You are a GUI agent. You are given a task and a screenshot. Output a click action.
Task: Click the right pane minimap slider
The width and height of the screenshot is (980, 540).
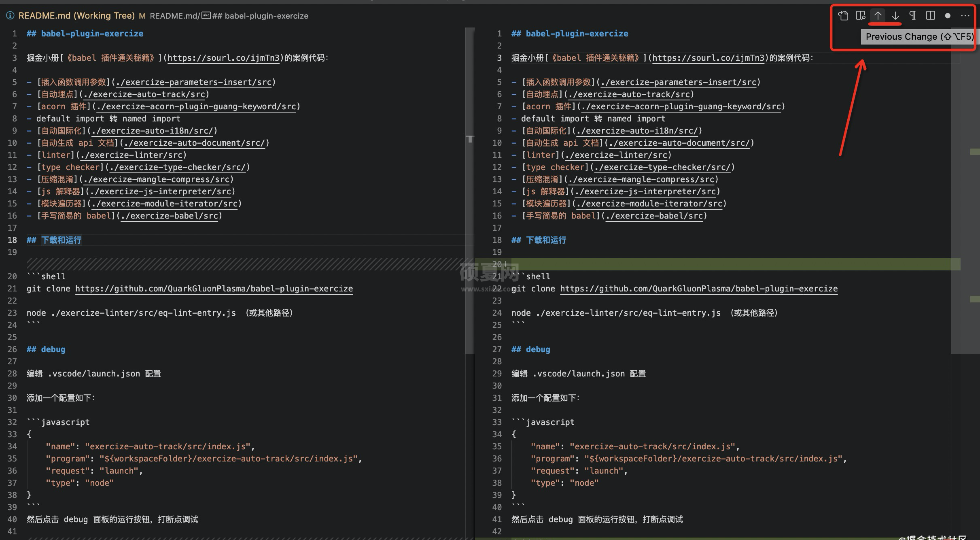point(965,190)
